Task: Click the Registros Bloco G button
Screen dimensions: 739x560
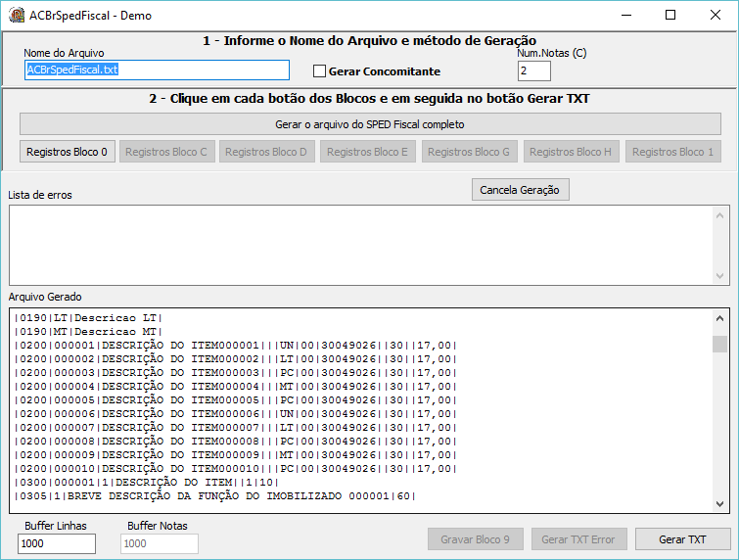Action: pyautogui.click(x=470, y=152)
